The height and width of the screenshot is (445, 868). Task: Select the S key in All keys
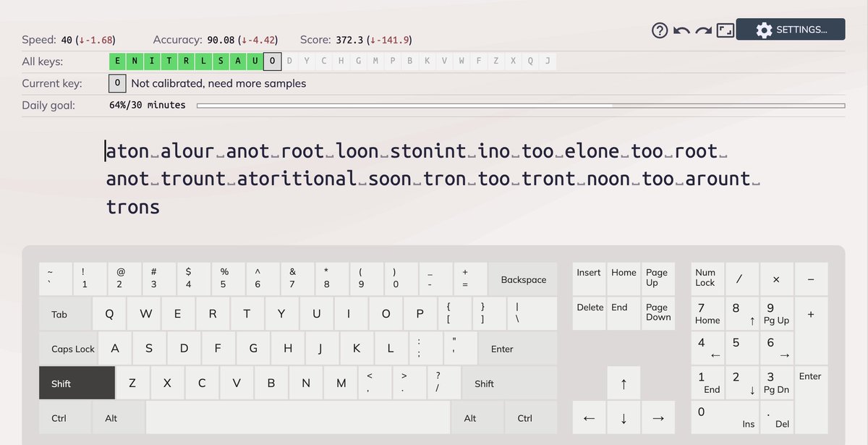pos(221,62)
